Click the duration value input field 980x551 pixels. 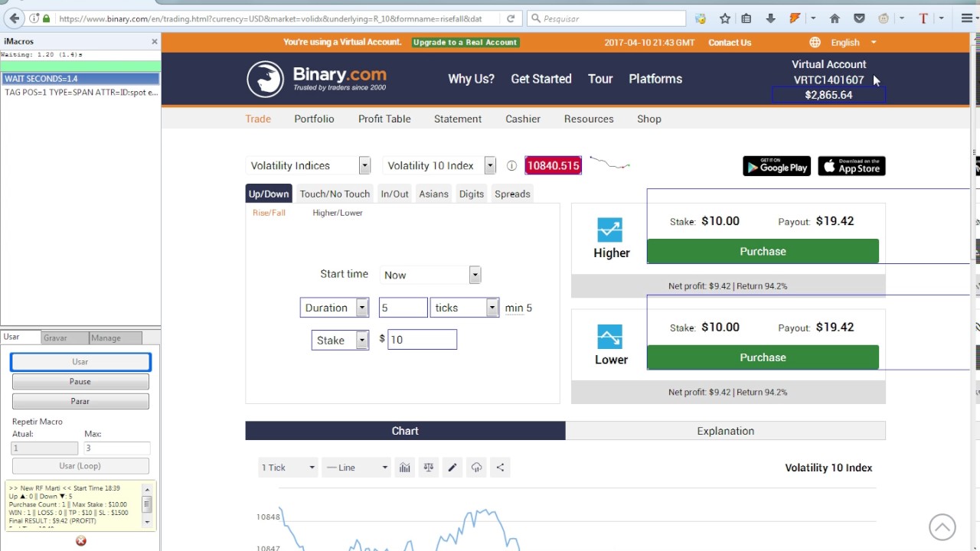pyautogui.click(x=403, y=308)
